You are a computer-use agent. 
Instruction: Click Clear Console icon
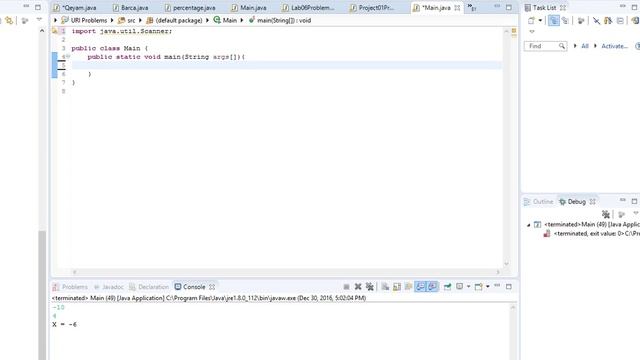tap(385, 287)
